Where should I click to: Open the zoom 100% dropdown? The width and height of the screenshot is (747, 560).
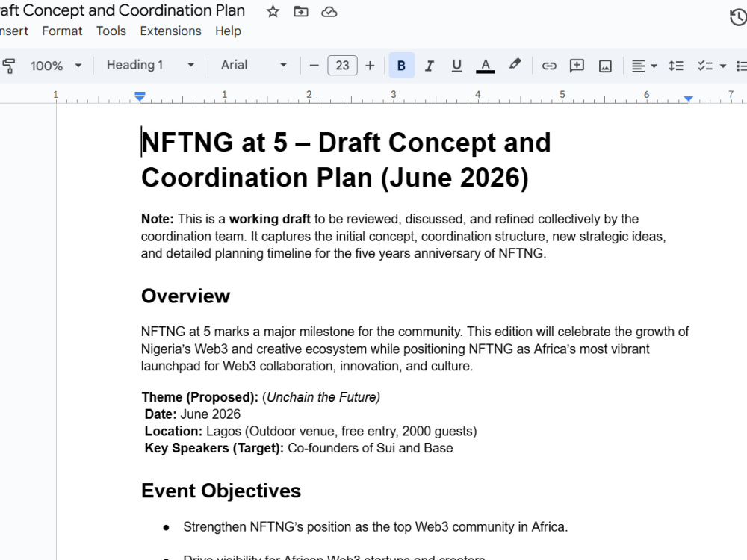click(56, 66)
